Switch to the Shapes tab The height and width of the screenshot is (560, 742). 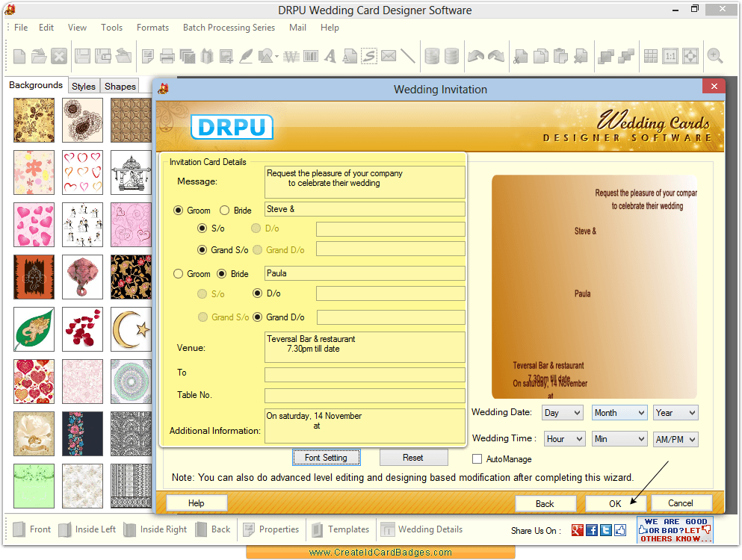pyautogui.click(x=120, y=86)
